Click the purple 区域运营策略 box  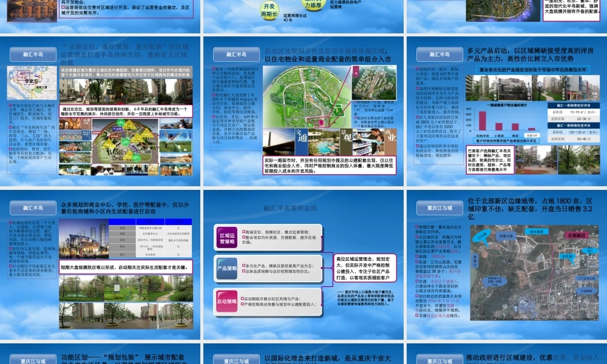[227, 237]
